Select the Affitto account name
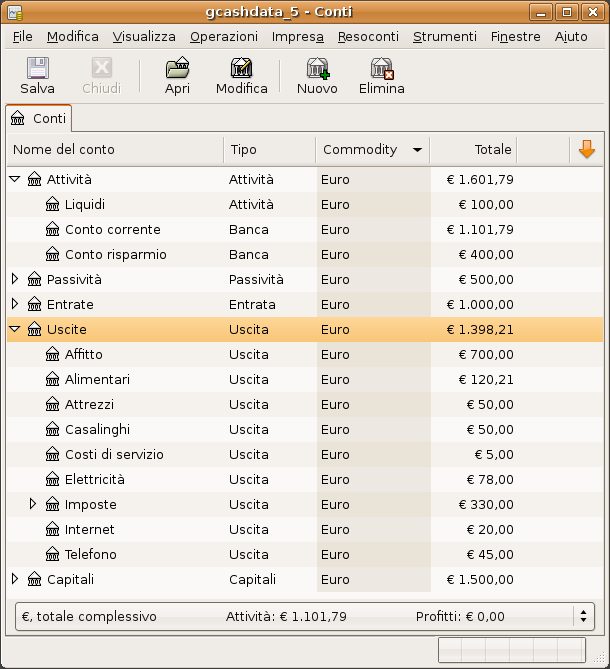The height and width of the screenshot is (669, 610). (84, 354)
